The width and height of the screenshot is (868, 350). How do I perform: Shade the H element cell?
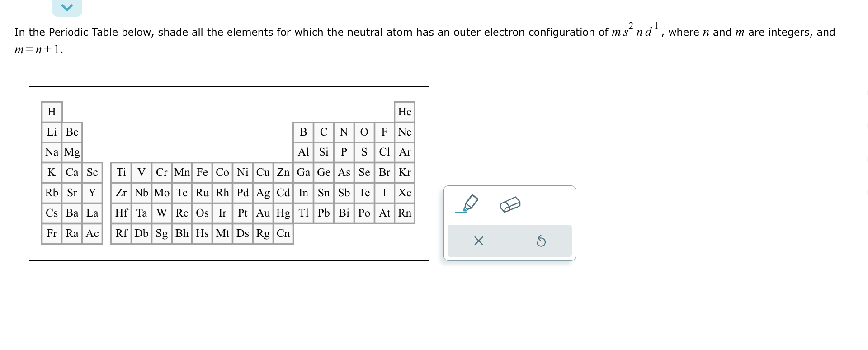(x=51, y=112)
